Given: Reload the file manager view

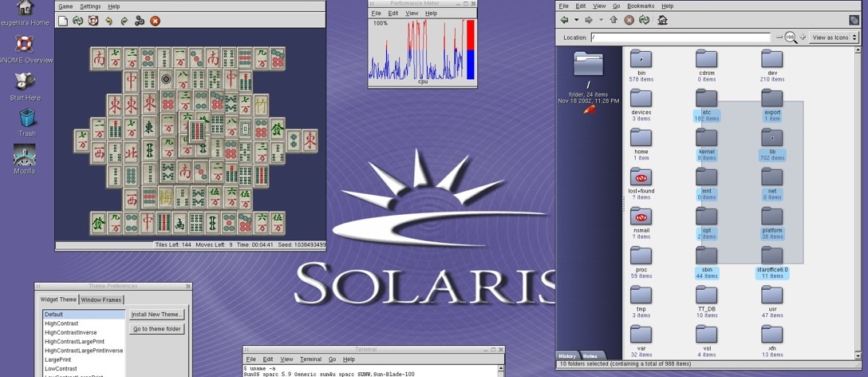Looking at the screenshot, I should coord(644,20).
